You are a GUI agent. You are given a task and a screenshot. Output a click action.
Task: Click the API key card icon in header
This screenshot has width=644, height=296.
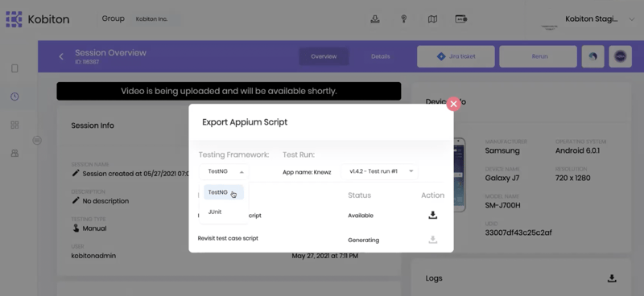pyautogui.click(x=460, y=18)
